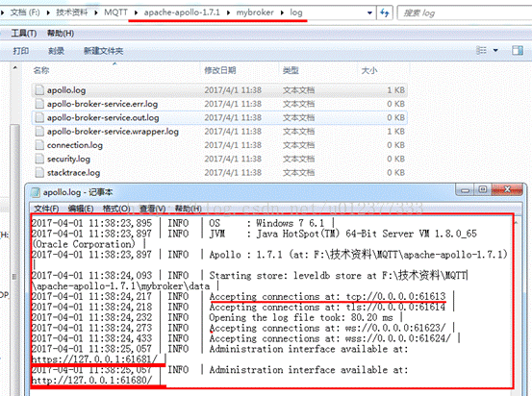Click the log segment in breadcrumb
This screenshot has height=396, width=532.
296,12
